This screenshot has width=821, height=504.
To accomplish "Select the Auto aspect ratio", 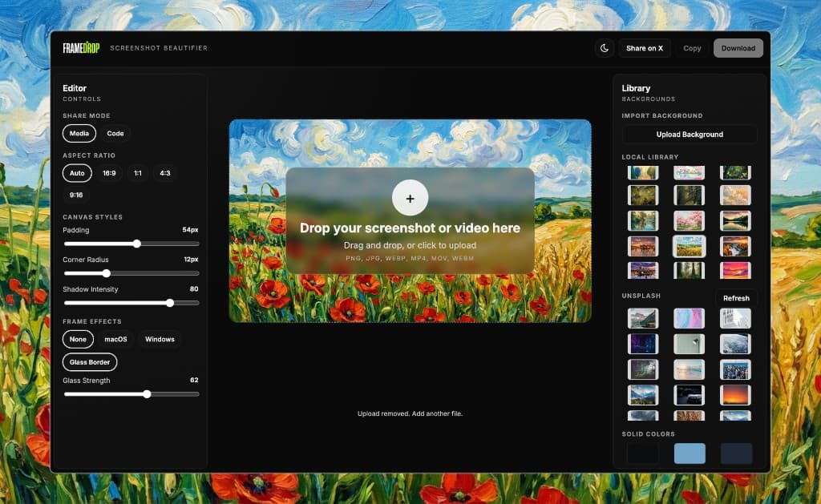I will [x=77, y=173].
